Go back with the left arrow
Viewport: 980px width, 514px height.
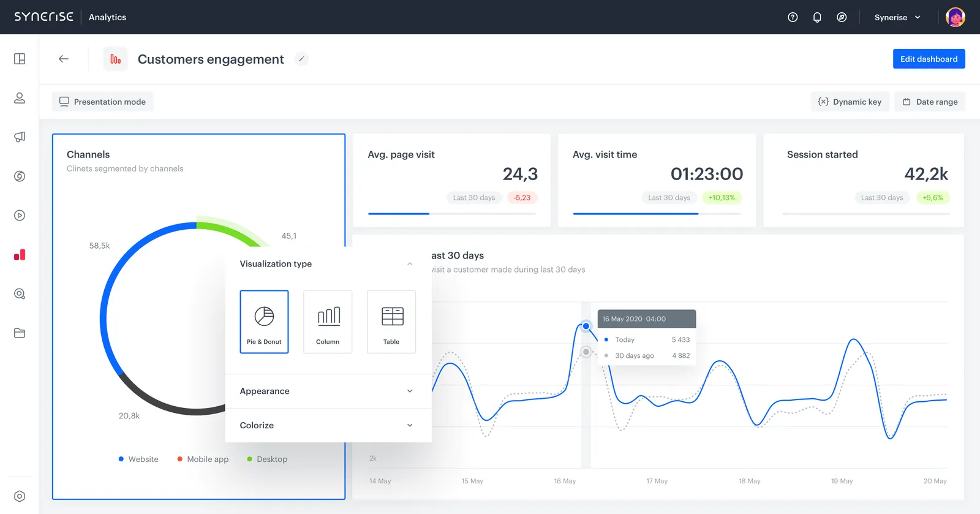pyautogui.click(x=64, y=59)
